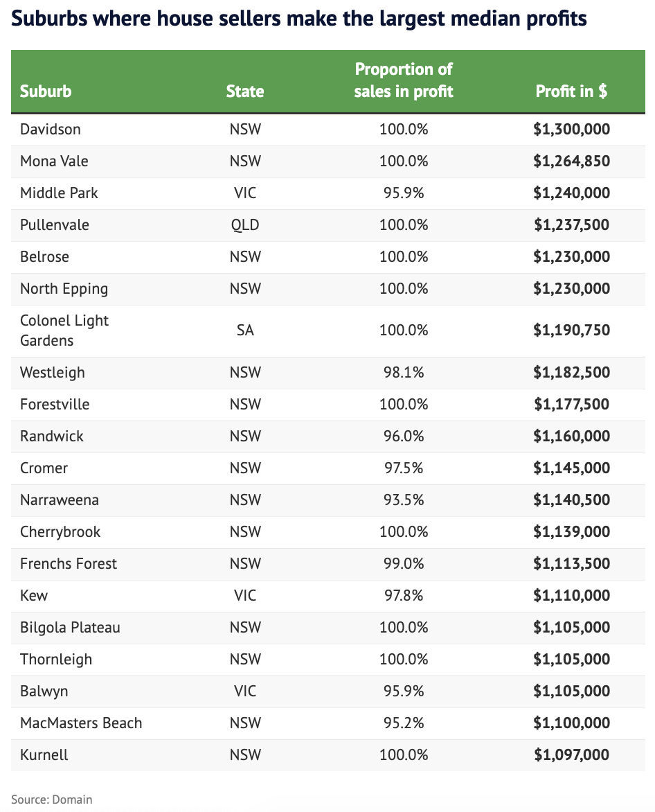Image resolution: width=655 pixels, height=812 pixels.
Task: Click the Randwick profit of $1,160,000
Action: [571, 436]
